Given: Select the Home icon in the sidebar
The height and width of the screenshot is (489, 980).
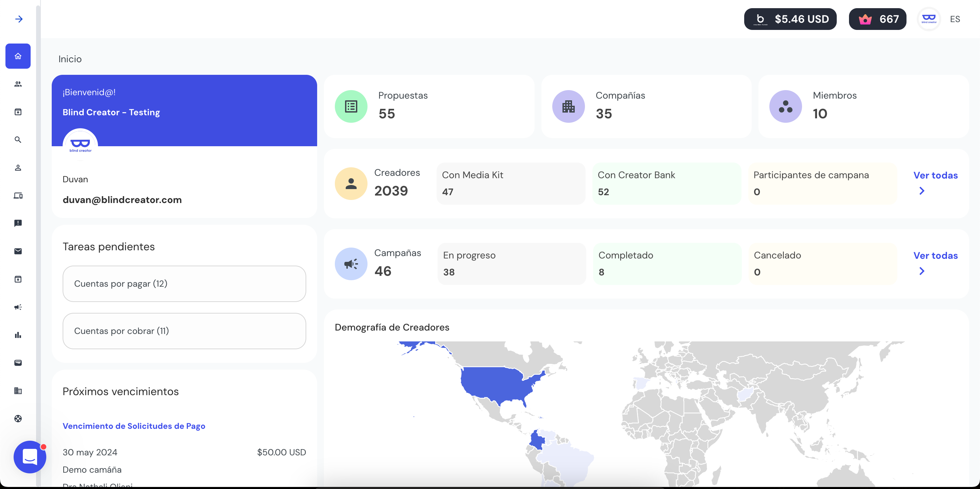Looking at the screenshot, I should click(x=18, y=56).
